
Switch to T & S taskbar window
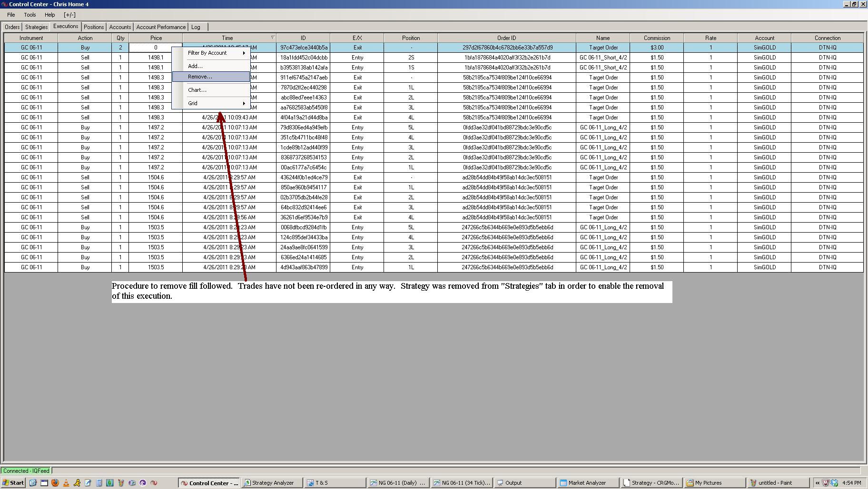(335, 483)
